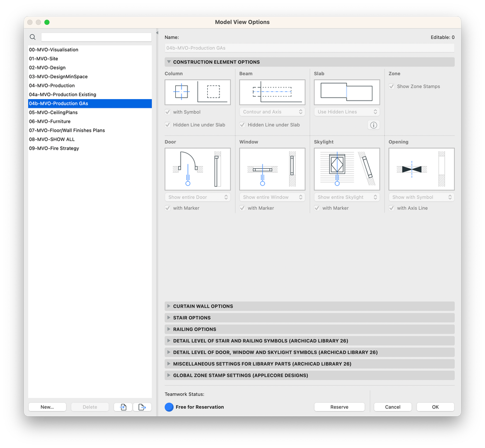Click into the search input field
Screen dimensions: 485x448
click(97, 37)
